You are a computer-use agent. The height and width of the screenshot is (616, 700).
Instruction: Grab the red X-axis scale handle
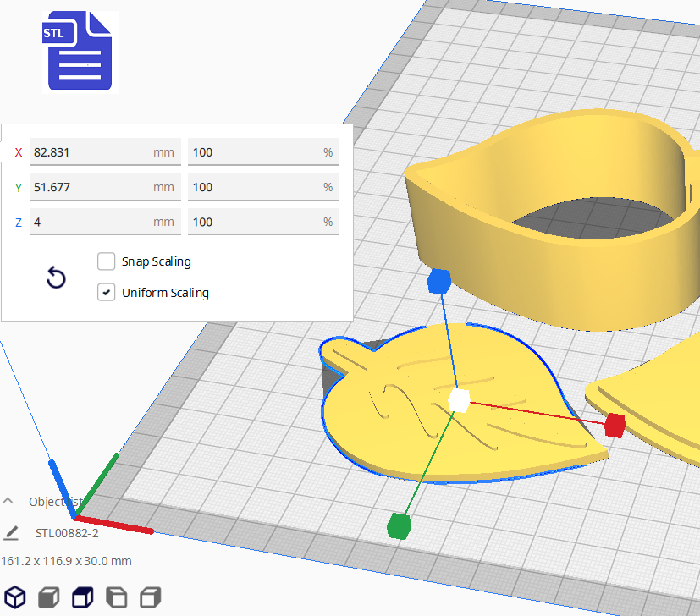pos(615,425)
